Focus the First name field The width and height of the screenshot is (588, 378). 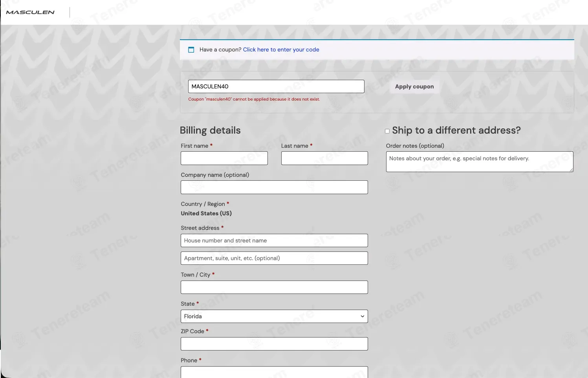(224, 158)
